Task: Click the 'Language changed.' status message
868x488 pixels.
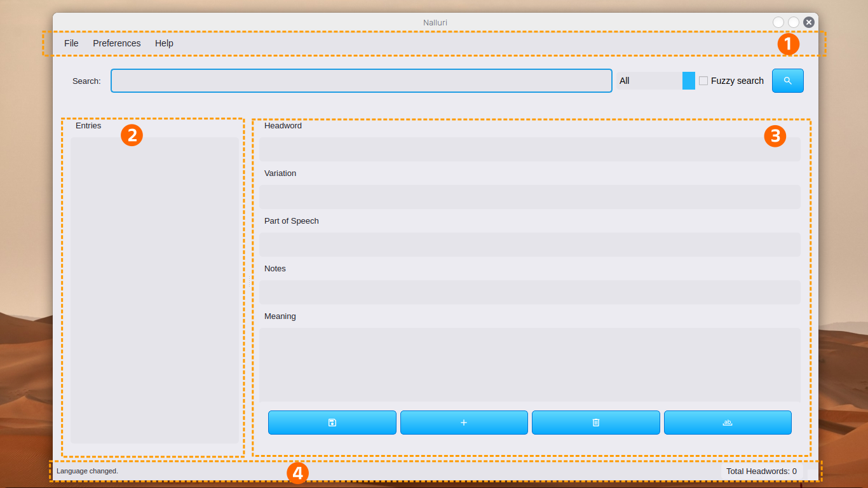Action: click(87, 471)
